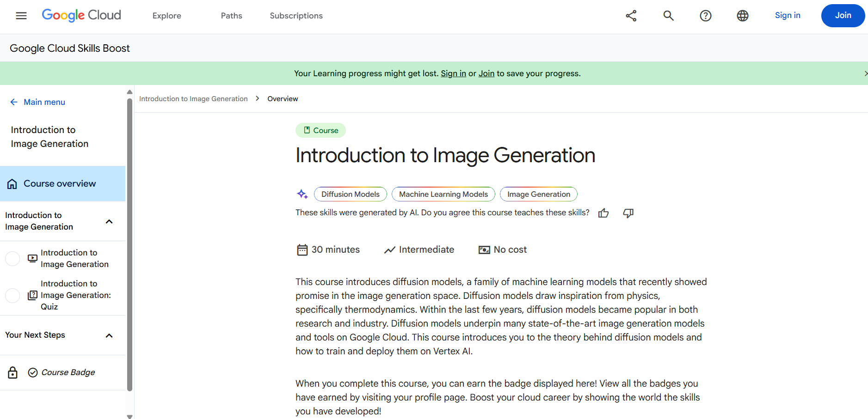
Task: Toggle completion circle for Introduction video lesson
Action: point(12,258)
